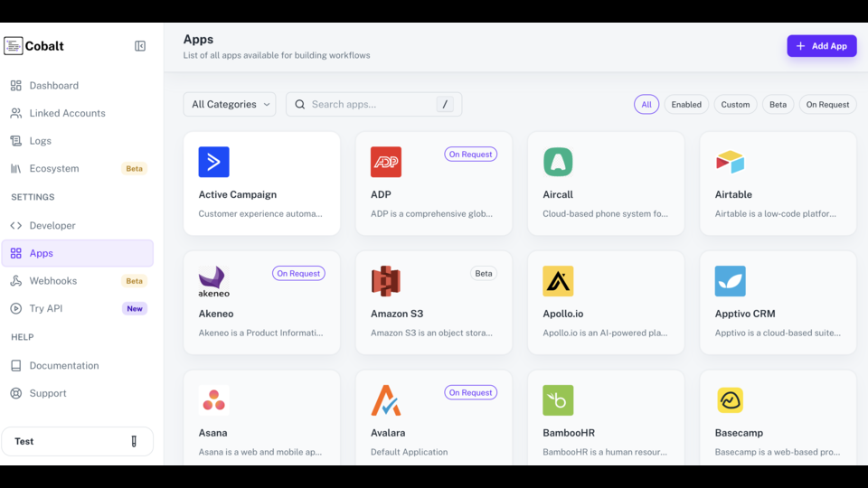Click 'Default Application' text on Avalara
Screen dimensions: 868x488
409,452
